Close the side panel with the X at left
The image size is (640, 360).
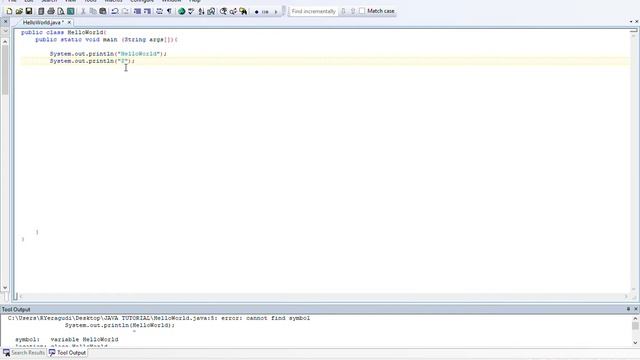point(6,22)
